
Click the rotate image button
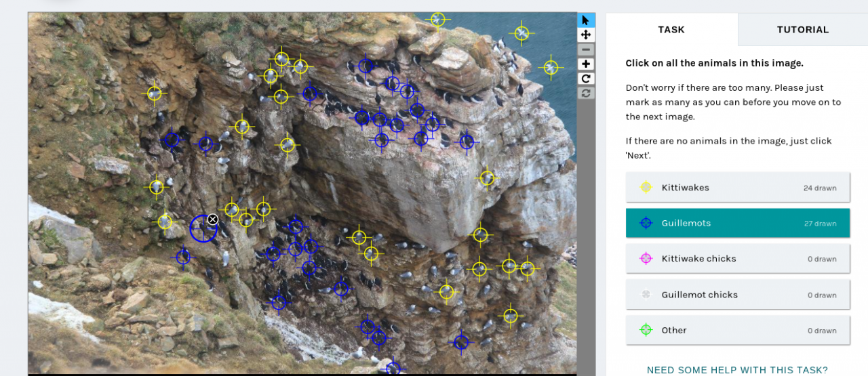click(586, 78)
